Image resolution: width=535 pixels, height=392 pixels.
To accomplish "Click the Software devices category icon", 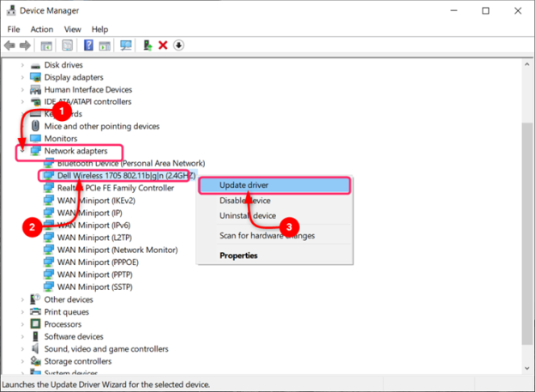I will [35, 336].
